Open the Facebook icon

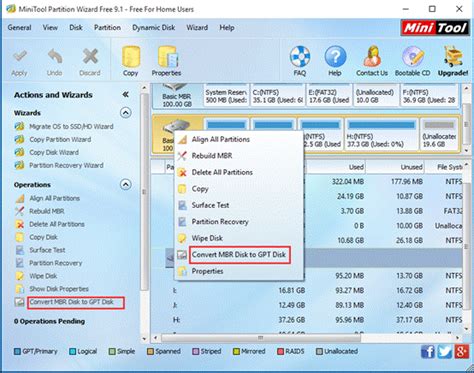click(x=428, y=351)
